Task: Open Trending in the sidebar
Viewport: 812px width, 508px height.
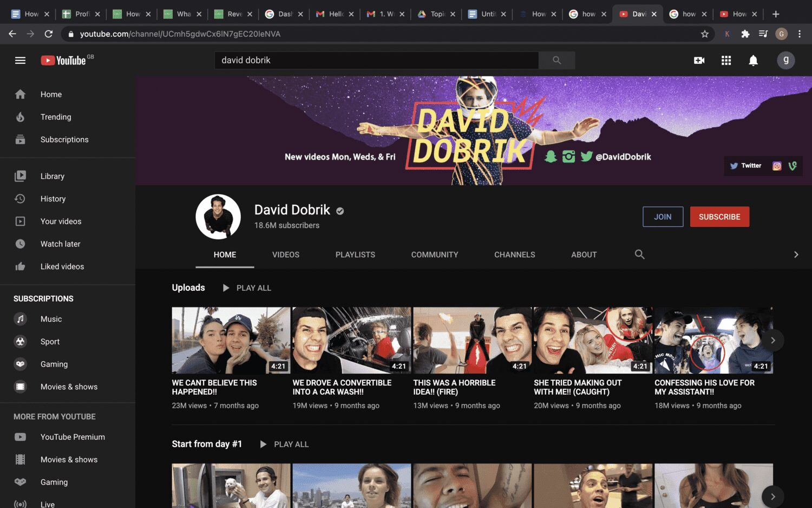Action: 68,117
